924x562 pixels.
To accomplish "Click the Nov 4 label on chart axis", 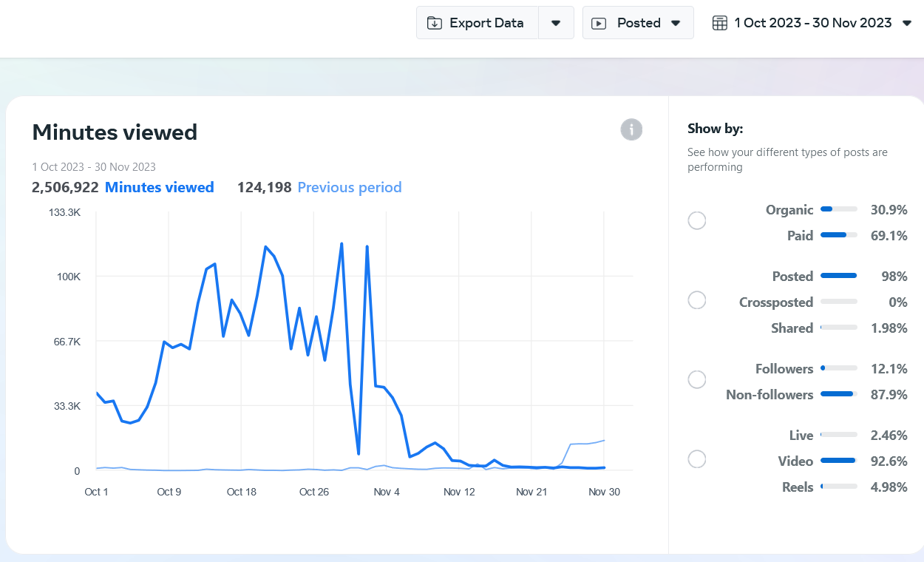I will 387,492.
